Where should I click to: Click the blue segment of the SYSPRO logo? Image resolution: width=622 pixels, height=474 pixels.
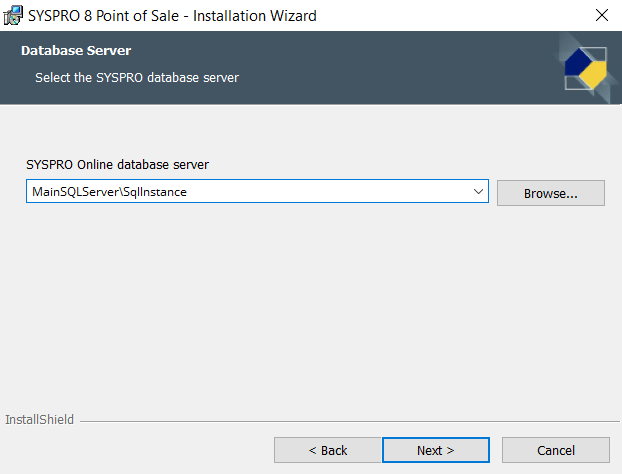coord(578,62)
